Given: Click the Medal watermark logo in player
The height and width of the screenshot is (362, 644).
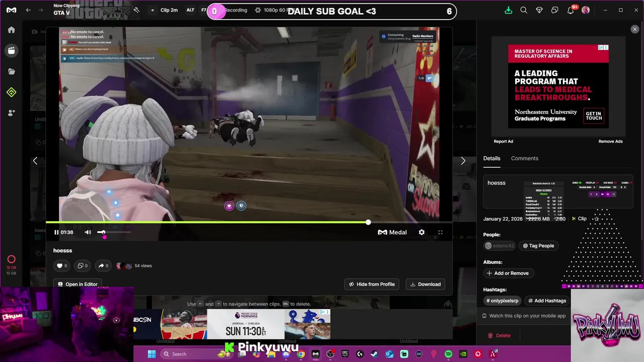Looking at the screenshot, I should (x=392, y=232).
